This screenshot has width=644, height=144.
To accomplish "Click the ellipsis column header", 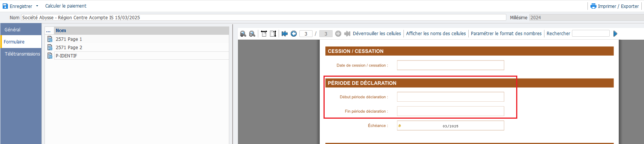I will click(x=49, y=31).
